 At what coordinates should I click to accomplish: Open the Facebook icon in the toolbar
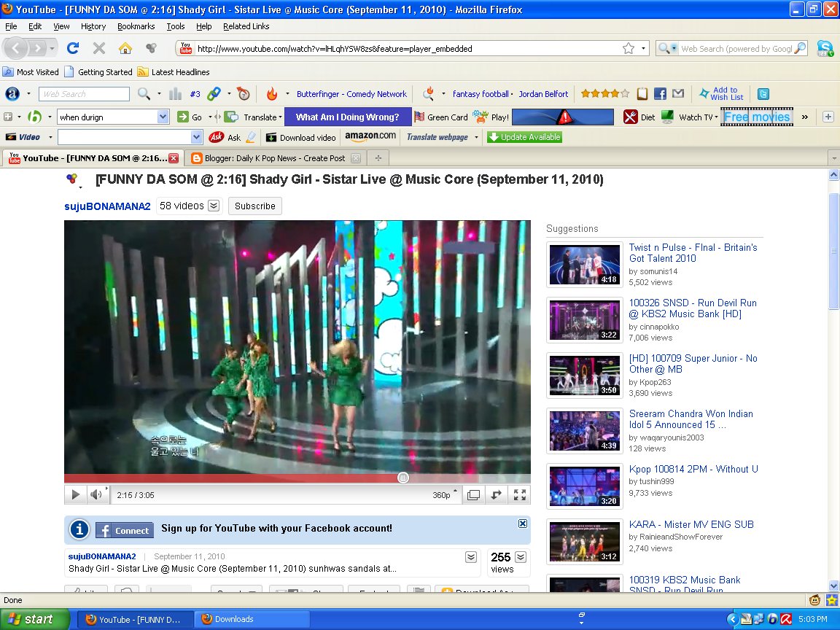[660, 94]
